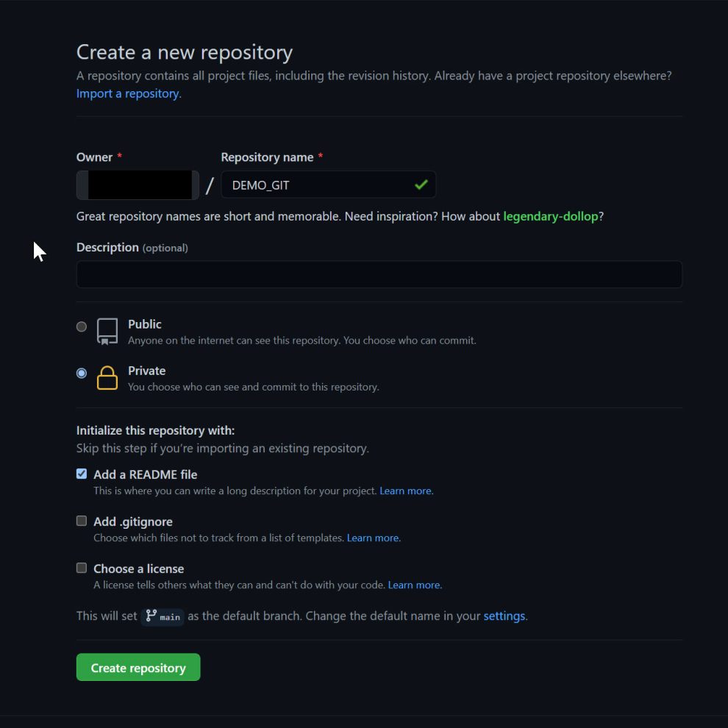Select the Public radio button

pyautogui.click(x=82, y=326)
